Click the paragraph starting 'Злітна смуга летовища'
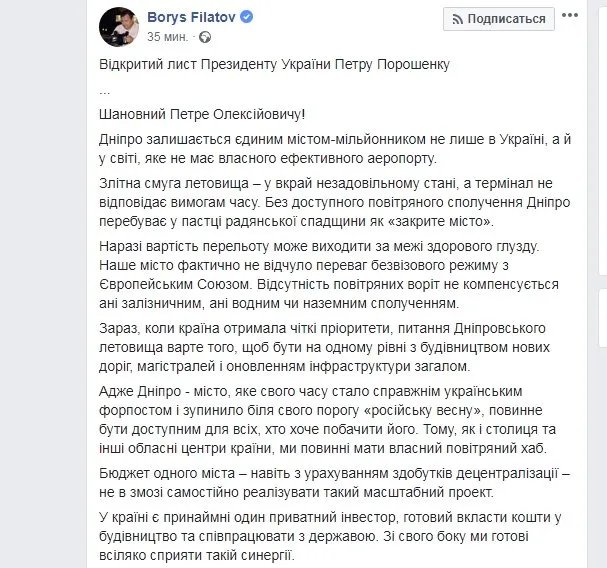The width and height of the screenshot is (607, 568). 320,201
